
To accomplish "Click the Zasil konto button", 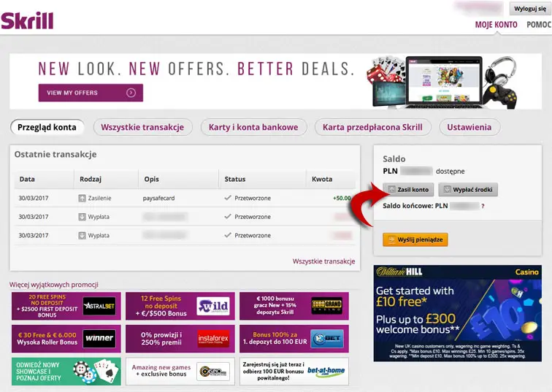I will 408,190.
